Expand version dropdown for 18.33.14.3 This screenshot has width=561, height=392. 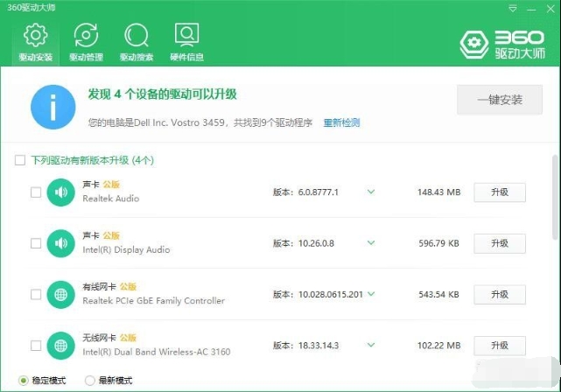[x=371, y=345]
